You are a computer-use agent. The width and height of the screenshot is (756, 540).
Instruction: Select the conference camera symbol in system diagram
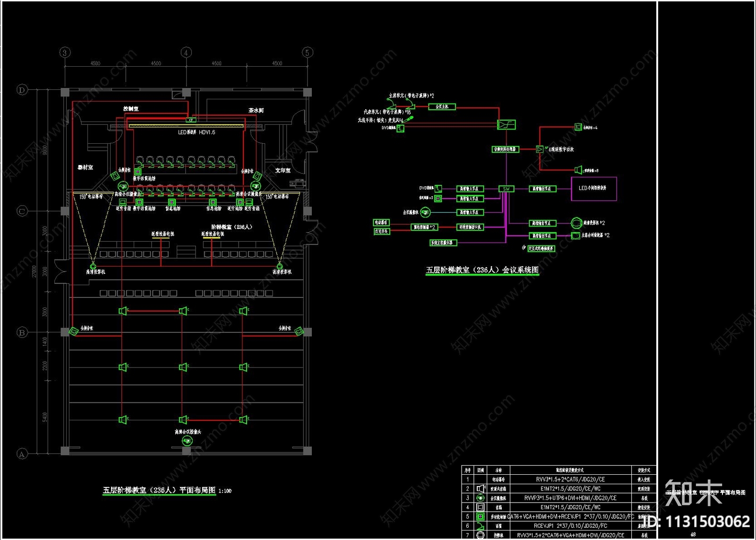pos(425,212)
